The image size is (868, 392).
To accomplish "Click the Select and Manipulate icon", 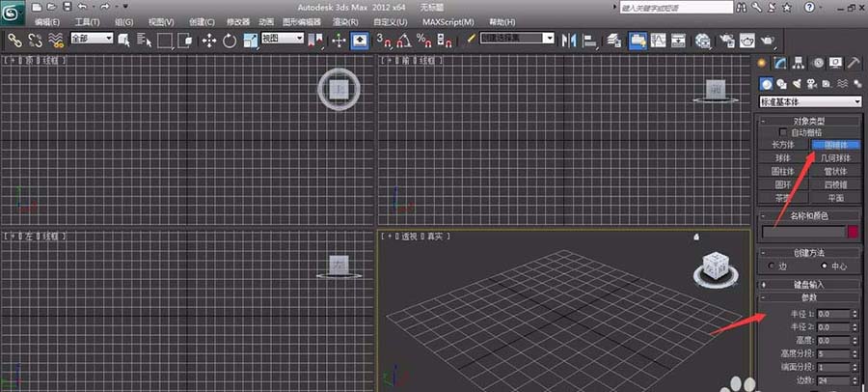I will pyautogui.click(x=339, y=40).
